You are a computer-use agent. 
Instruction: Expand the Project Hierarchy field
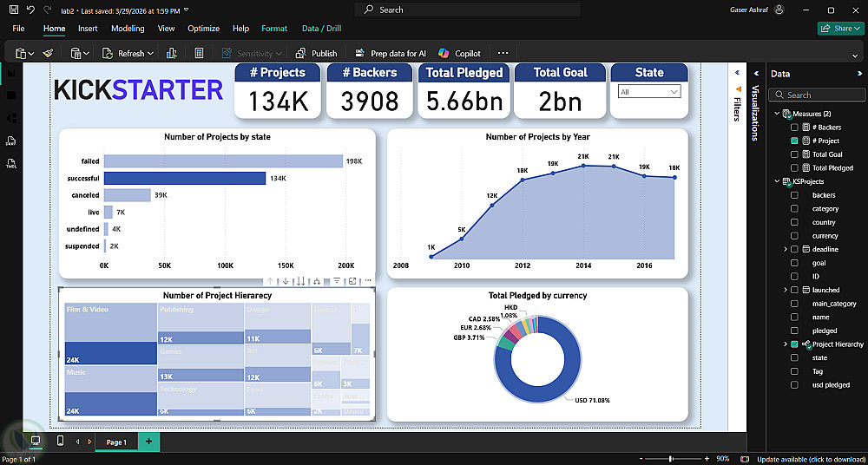click(786, 344)
